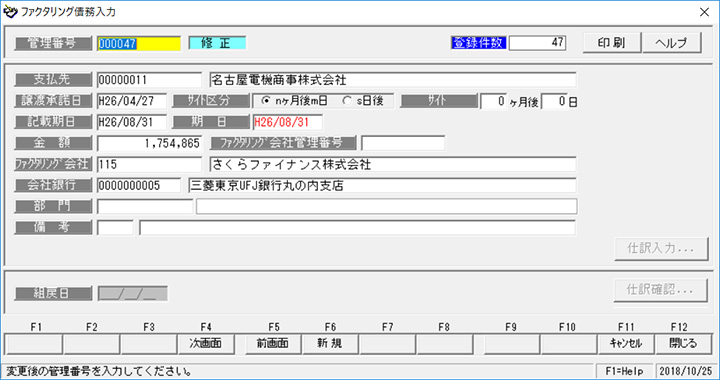Click the 譲渡承諾日 date field H26/04/27
The image size is (720, 380).
coord(132,101)
